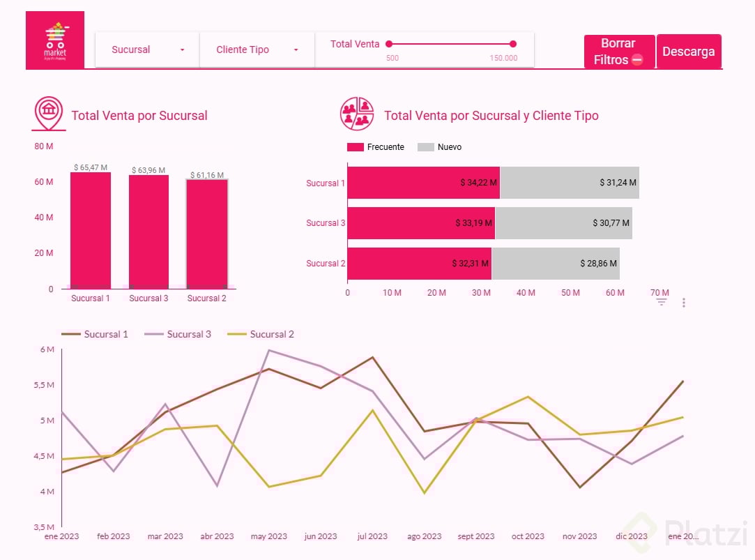This screenshot has height=560, width=755.
Task: Click the "jul 2023" axis label
Action: 372,536
